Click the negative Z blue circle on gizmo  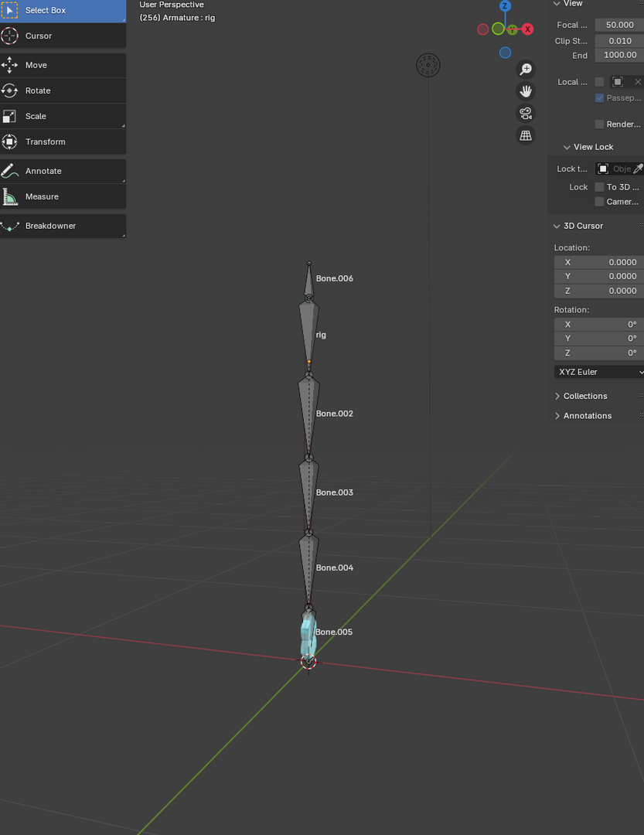(x=506, y=53)
